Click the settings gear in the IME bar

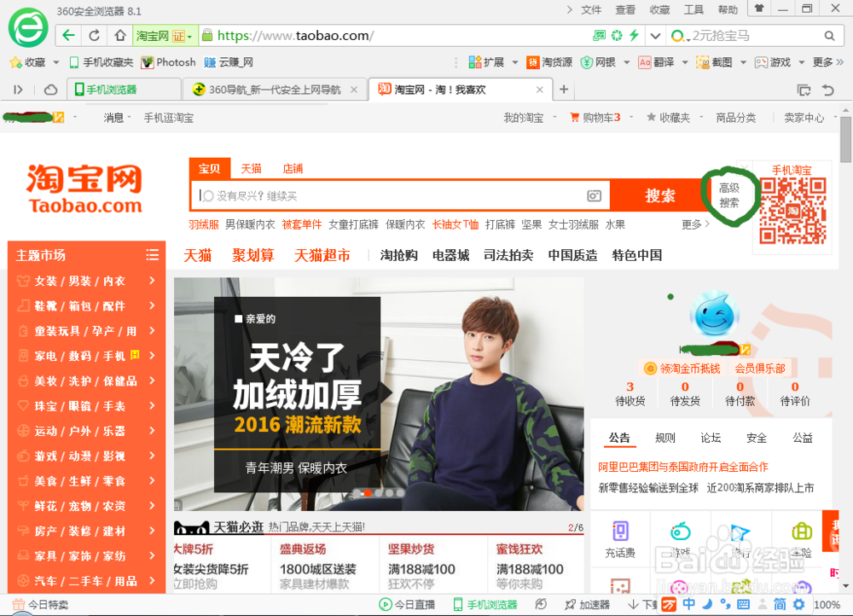(x=798, y=604)
